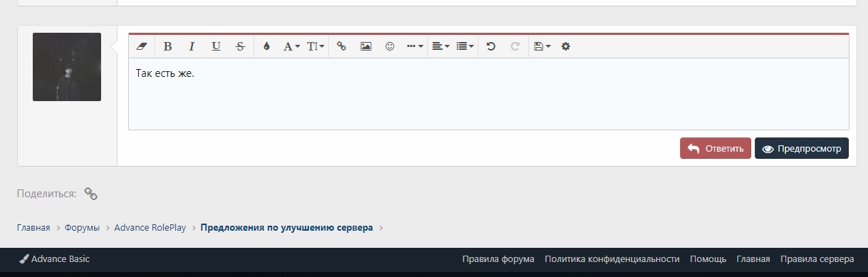The width and height of the screenshot is (868, 277).
Task: Open Правила форума footer link
Action: (498, 259)
